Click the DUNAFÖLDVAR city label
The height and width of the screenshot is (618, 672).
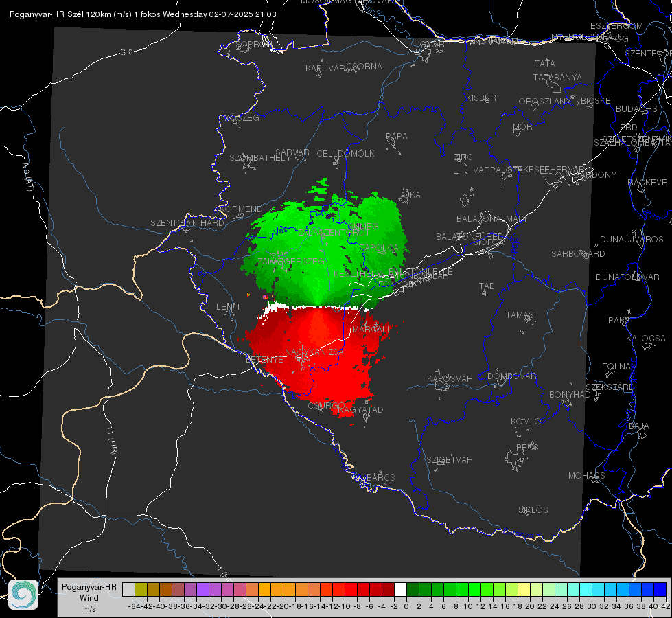[x=627, y=277]
